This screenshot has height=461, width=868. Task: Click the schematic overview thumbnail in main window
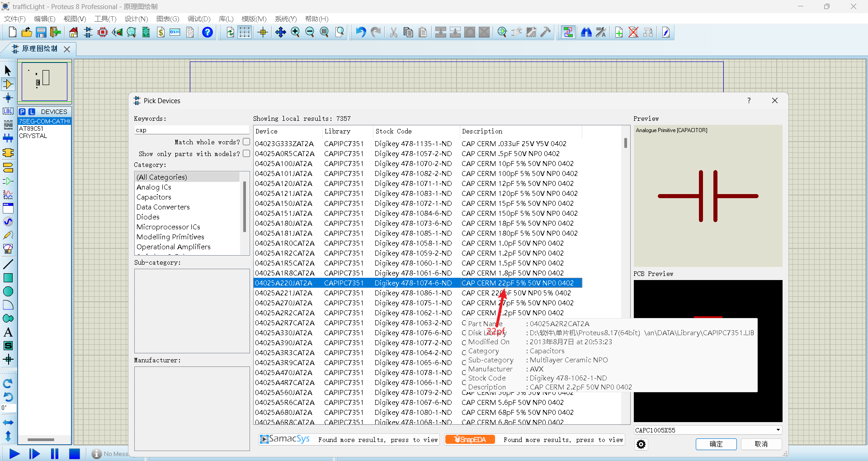point(44,81)
